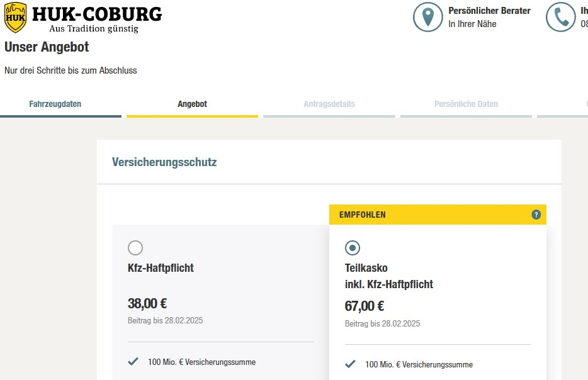Click the 67,00 € price amount
The height and width of the screenshot is (380, 588).
[365, 306]
